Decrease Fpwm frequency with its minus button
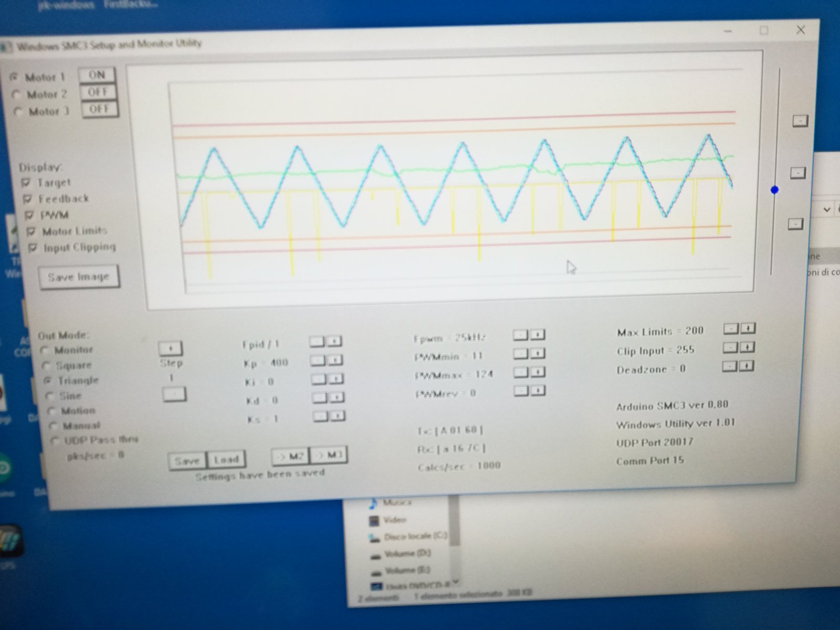 pos(520,335)
